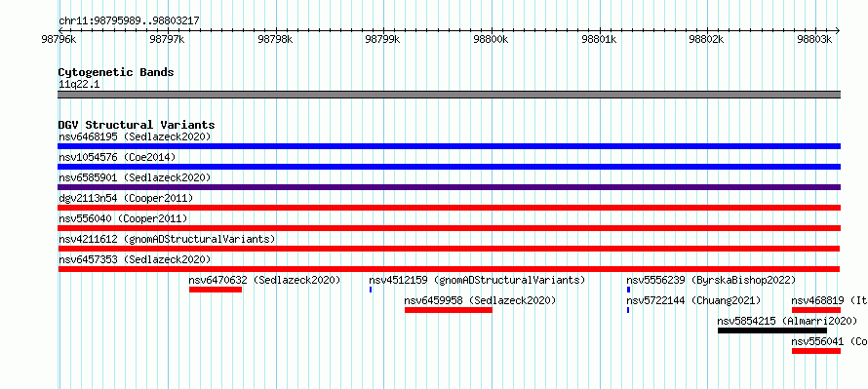
Task: Click the 98797k ruler tick label
Action: (x=167, y=40)
